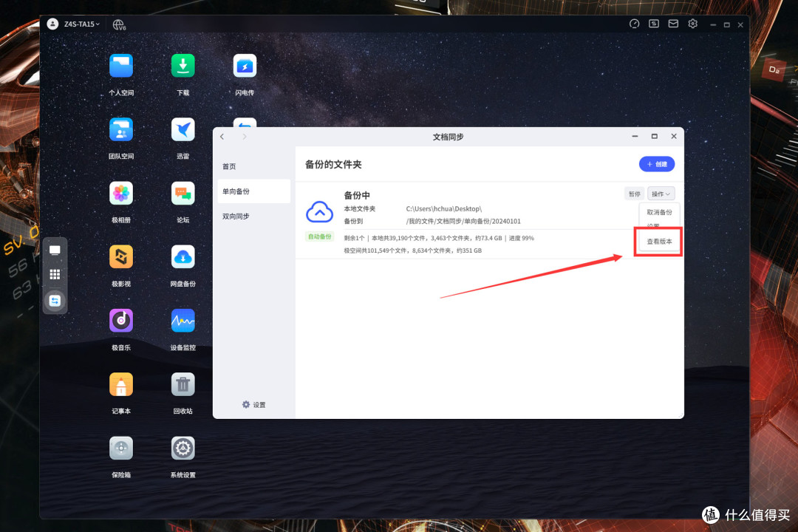This screenshot has width=798, height=532.
Task: Open the 下载 download app icon
Action: [183, 66]
